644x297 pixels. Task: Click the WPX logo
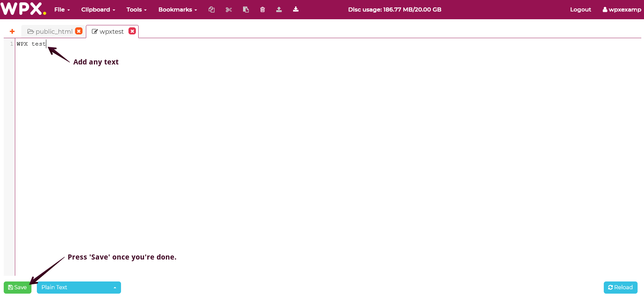click(x=23, y=9)
